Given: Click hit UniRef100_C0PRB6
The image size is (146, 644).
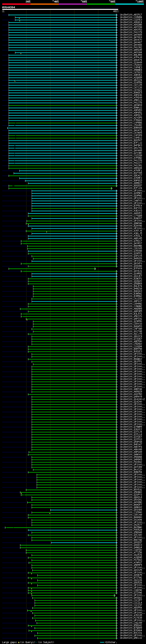Looking at the screenshot, I should click(131, 123).
